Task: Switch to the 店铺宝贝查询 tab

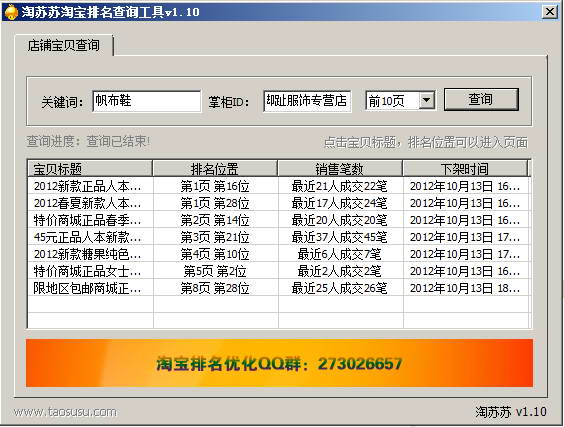Action: [x=64, y=45]
